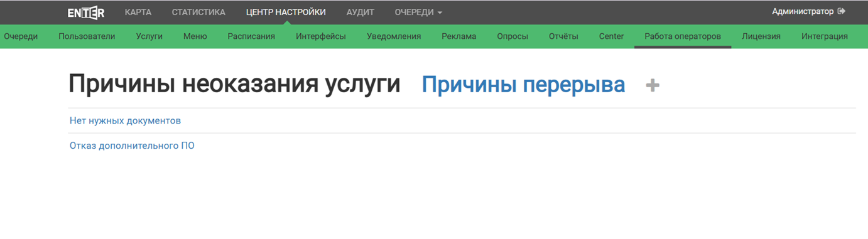Click the ENTER logo
This screenshot has width=868, height=239.
[x=86, y=13]
